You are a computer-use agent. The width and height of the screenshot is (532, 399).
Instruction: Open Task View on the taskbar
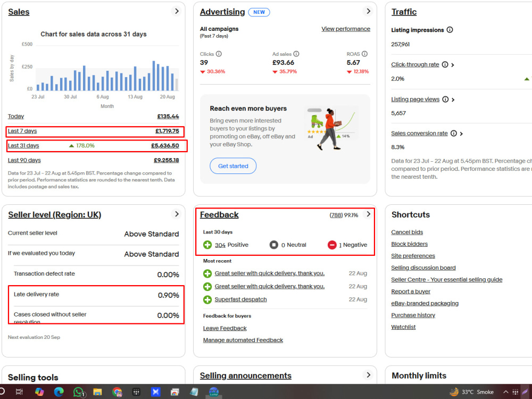19,392
